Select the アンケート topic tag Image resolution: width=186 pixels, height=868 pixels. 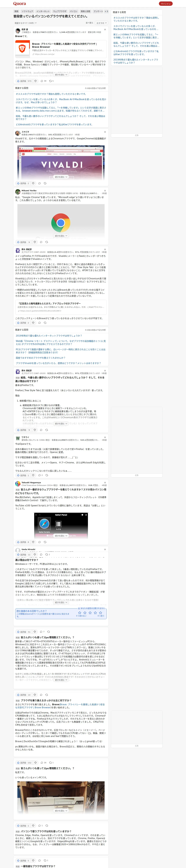click(x=98, y=11)
